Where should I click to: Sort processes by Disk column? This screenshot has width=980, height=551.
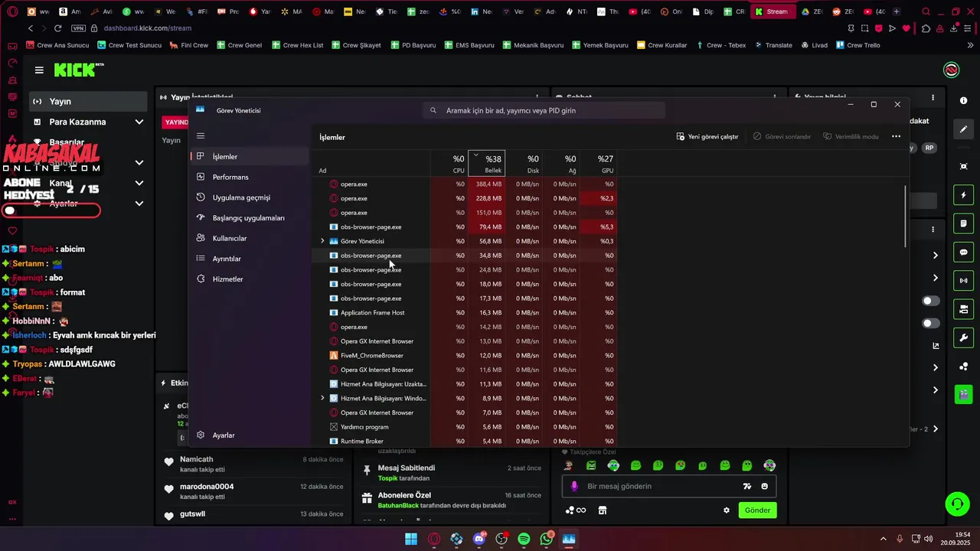pos(524,163)
